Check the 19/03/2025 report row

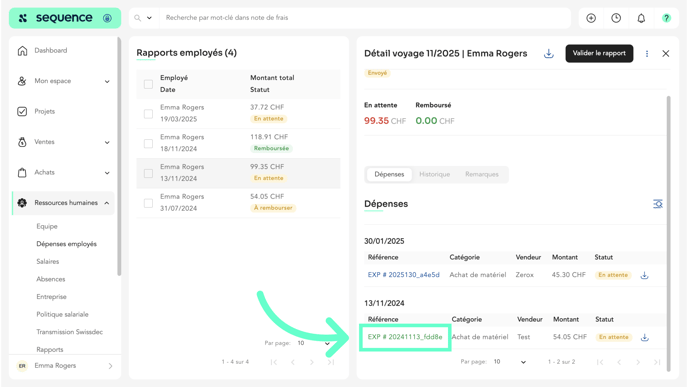point(148,114)
